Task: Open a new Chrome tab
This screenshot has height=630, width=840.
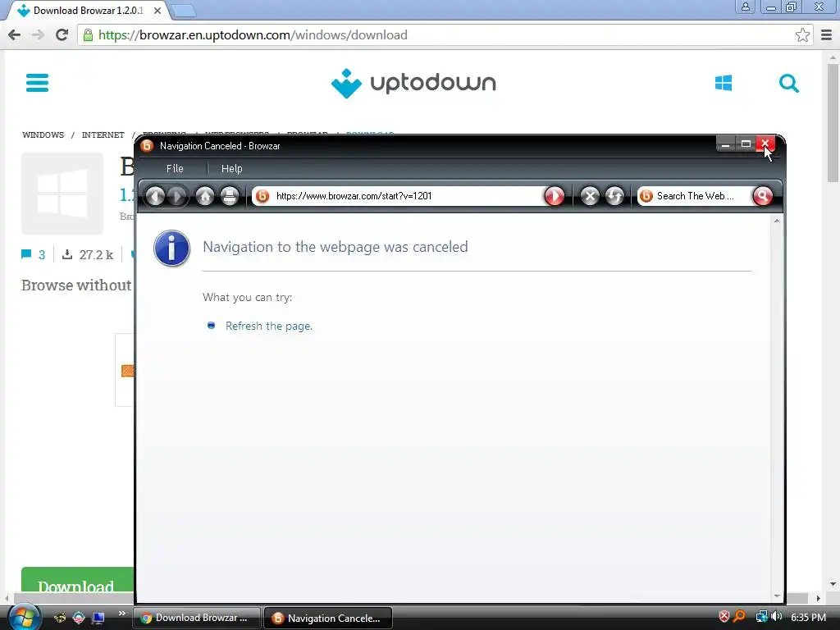Action: pyautogui.click(x=184, y=10)
